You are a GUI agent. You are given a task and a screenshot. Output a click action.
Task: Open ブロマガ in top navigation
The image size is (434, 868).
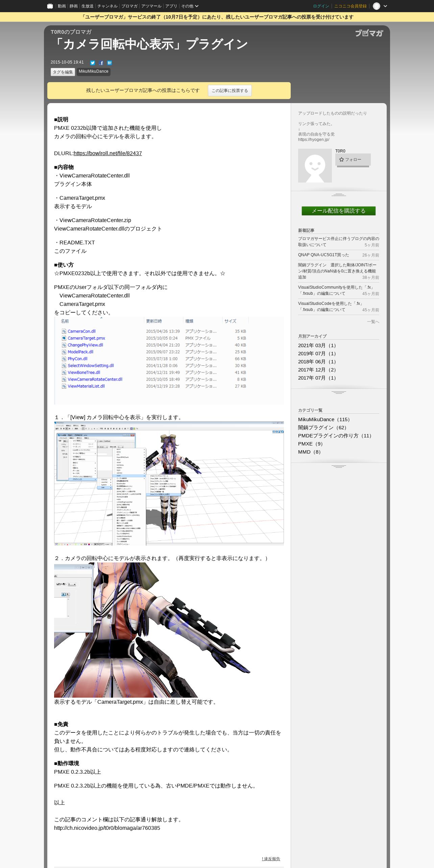point(129,6)
